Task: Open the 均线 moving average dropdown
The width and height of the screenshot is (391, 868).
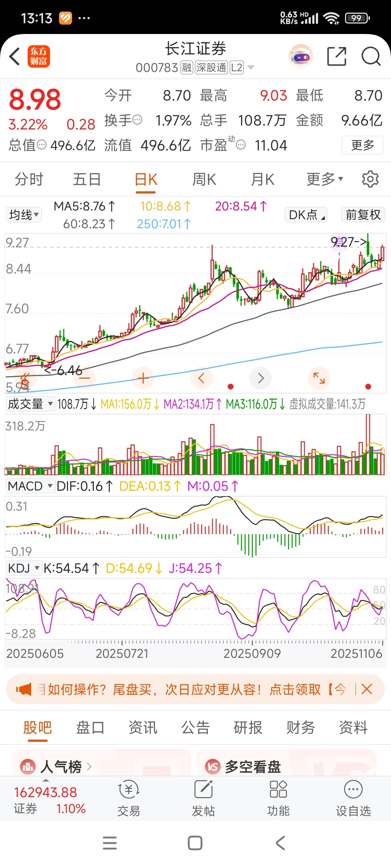Action: [24, 215]
